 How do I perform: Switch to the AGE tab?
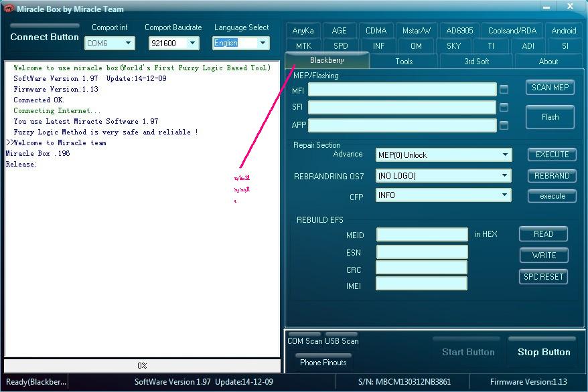[339, 31]
